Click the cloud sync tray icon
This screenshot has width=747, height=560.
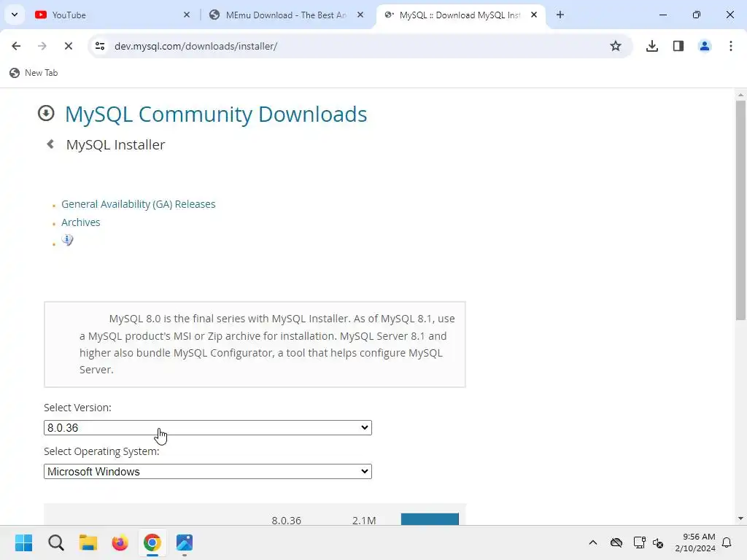pos(616,542)
